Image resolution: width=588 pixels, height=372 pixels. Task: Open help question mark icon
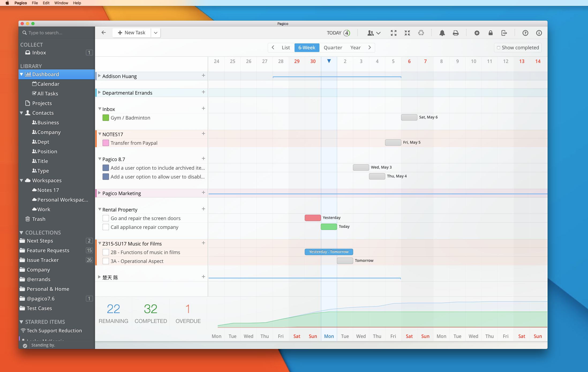click(525, 33)
